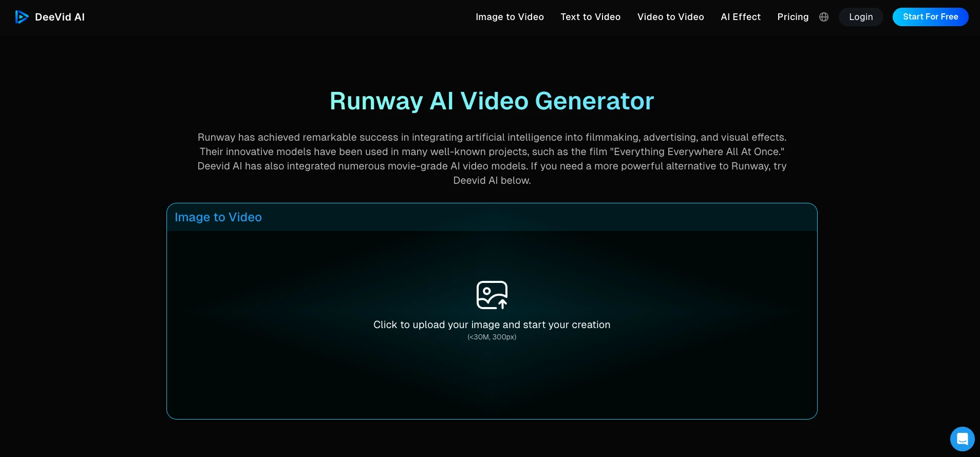Viewport: 980px width, 457px height.
Task: Open Text to Video nav menu
Action: [591, 17]
